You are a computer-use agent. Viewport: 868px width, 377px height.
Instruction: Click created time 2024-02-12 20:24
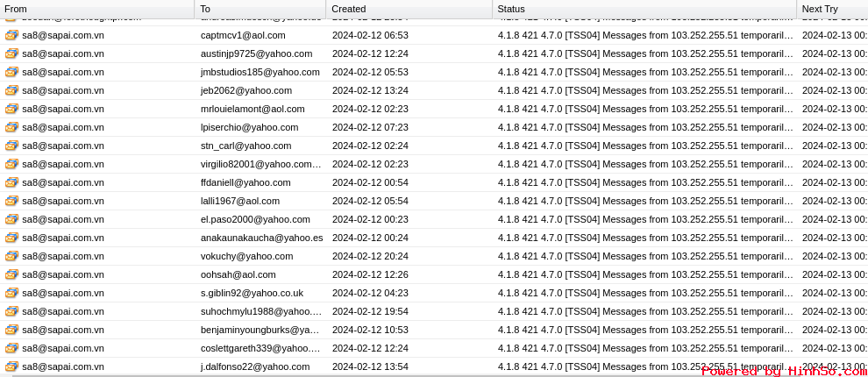(x=370, y=256)
